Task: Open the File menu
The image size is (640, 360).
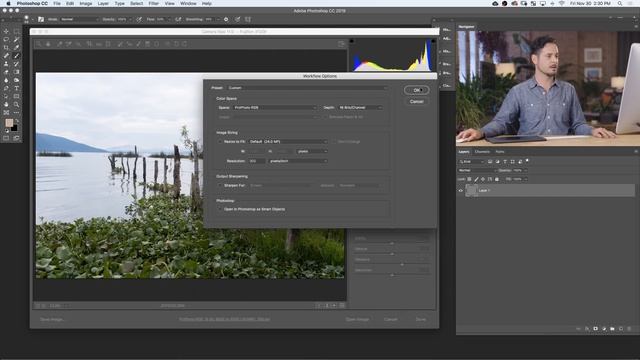Action: tap(57, 3)
